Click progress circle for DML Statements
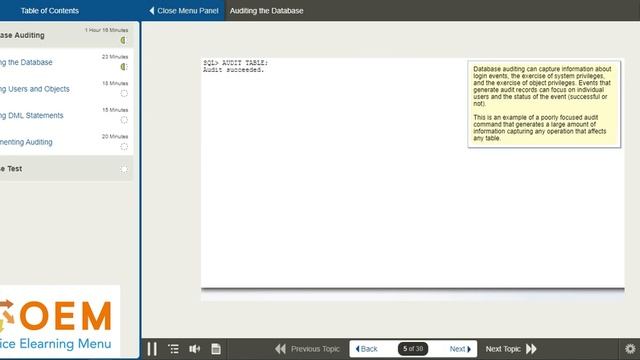 pos(124,120)
